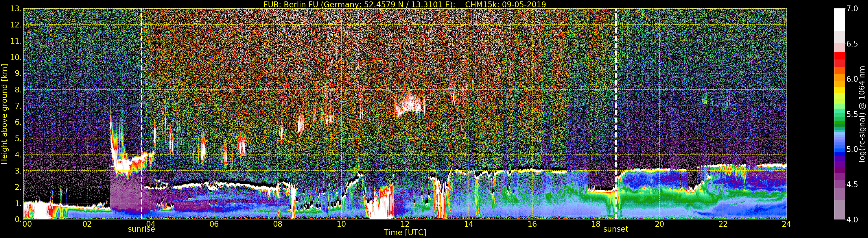Click the '4.' height axis tick label
Screen dimensions: 868x238
[x=18, y=155]
